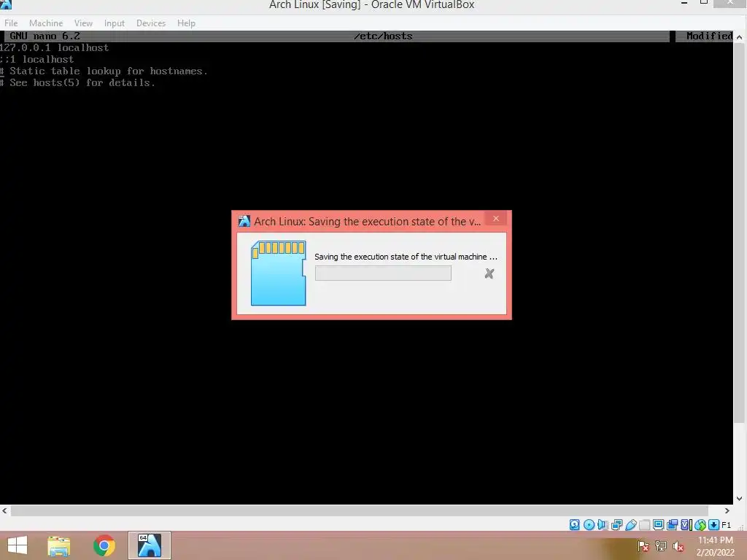The height and width of the screenshot is (560, 747).
Task: Click the window resize grip corner
Action: (740, 526)
